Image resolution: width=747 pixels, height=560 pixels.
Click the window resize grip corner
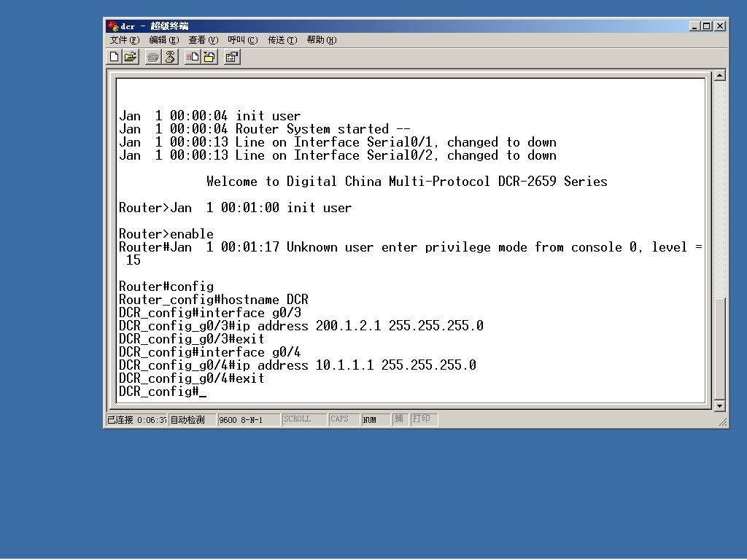click(x=723, y=421)
